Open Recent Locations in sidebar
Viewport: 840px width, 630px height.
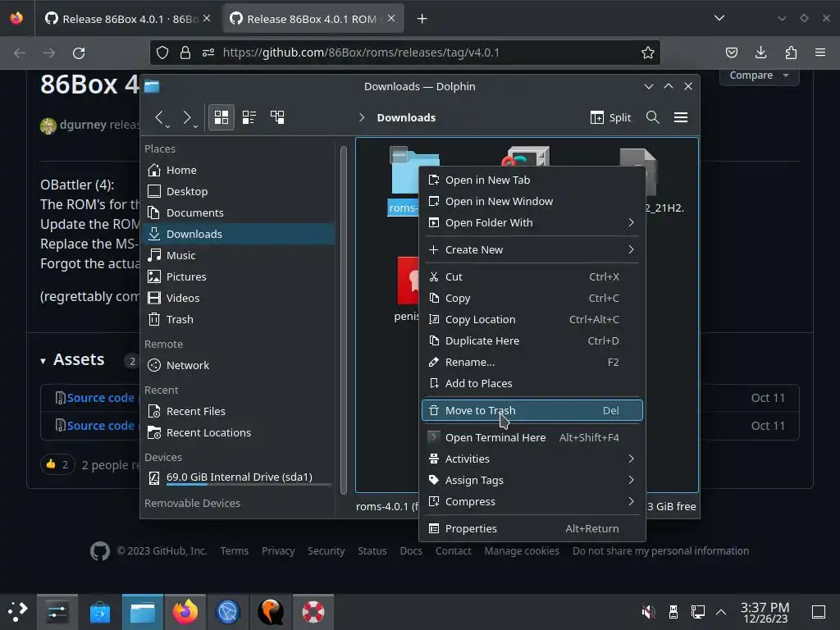point(239,433)
